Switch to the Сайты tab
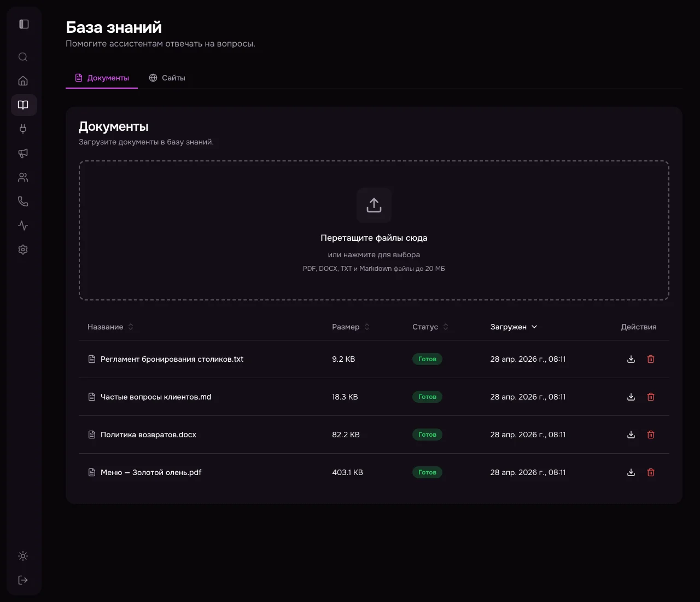The width and height of the screenshot is (700, 602). pyautogui.click(x=167, y=78)
